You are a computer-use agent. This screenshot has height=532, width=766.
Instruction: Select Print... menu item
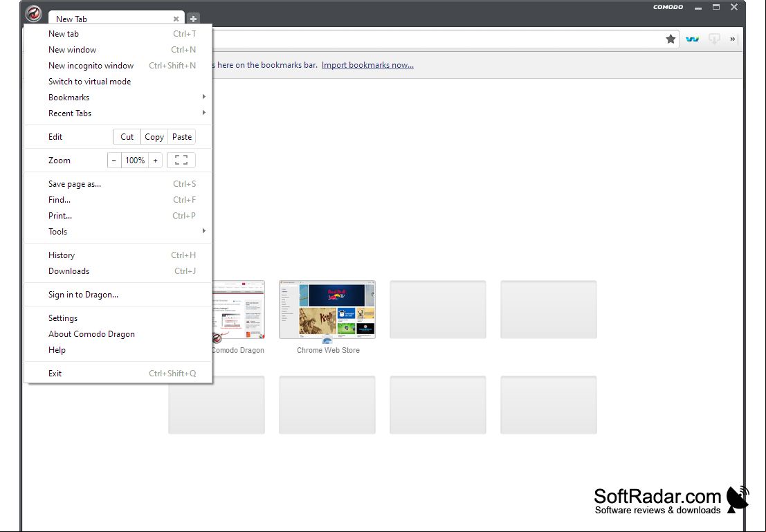(118, 216)
